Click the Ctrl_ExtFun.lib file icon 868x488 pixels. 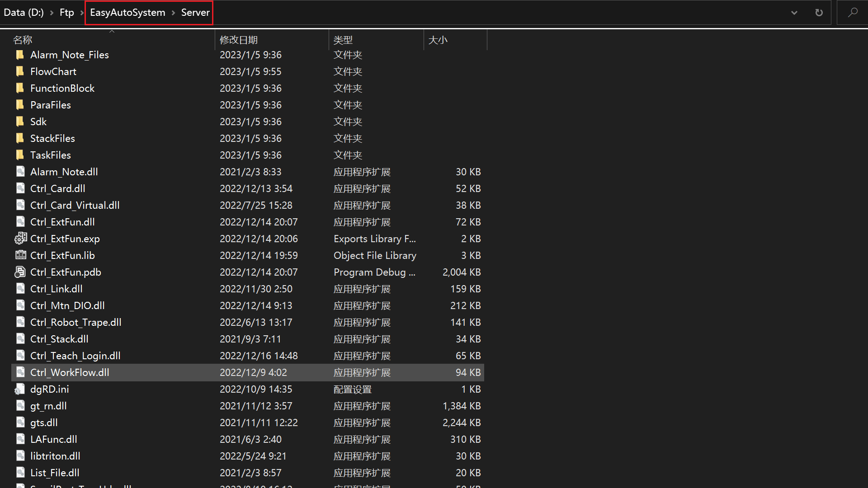20,255
